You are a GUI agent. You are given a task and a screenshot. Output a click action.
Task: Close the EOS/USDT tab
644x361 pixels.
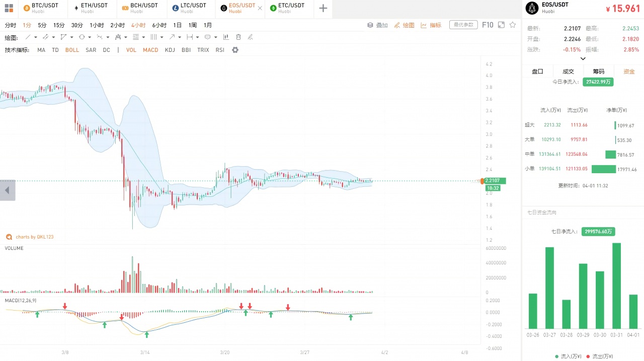pos(260,9)
